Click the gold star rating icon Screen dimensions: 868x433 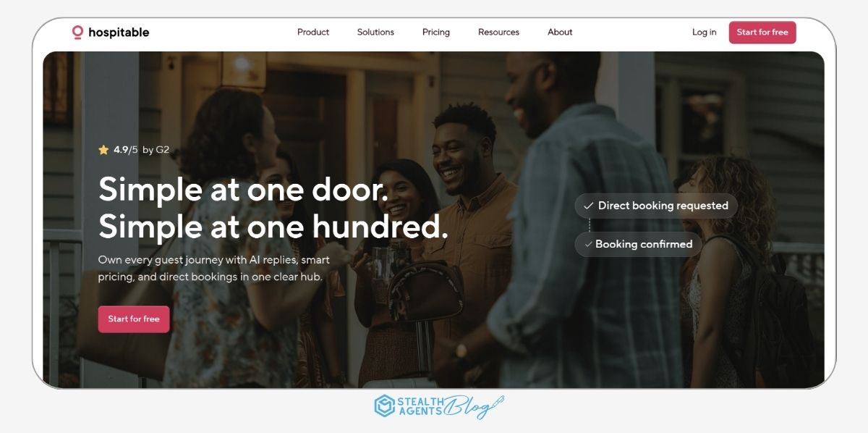coord(103,150)
